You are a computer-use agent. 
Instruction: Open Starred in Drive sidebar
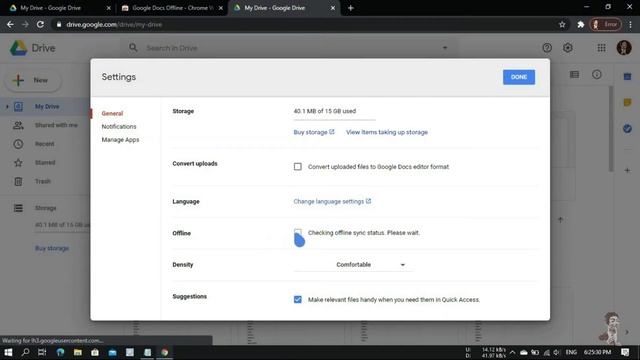45,163
